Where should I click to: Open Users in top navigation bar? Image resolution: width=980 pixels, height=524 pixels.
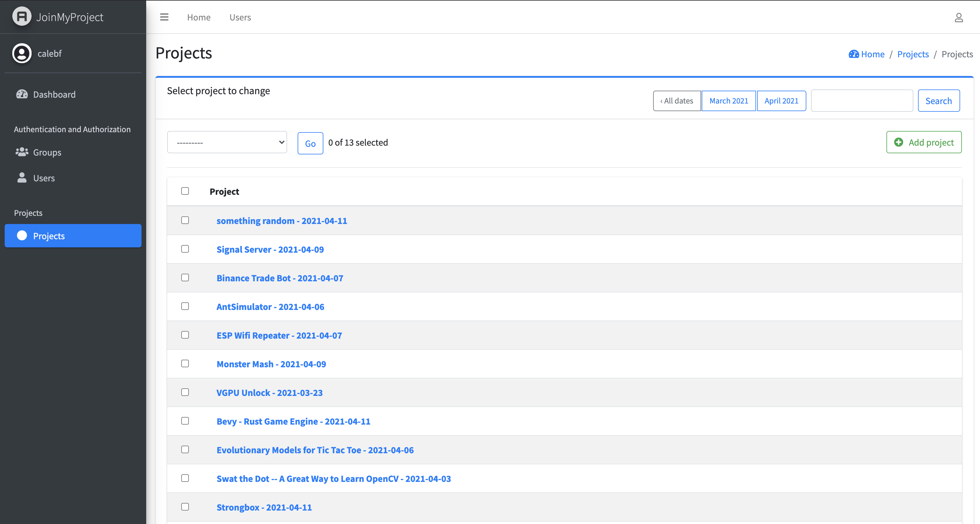(240, 17)
